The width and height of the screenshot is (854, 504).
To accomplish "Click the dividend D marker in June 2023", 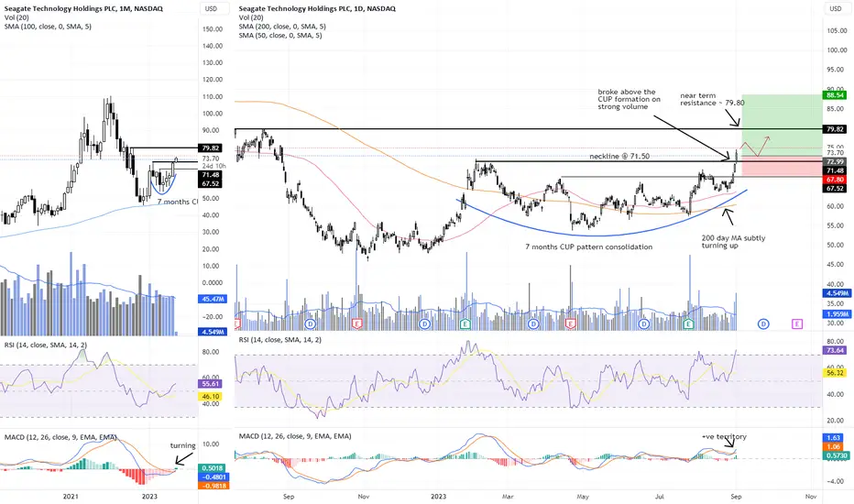I will [644, 323].
